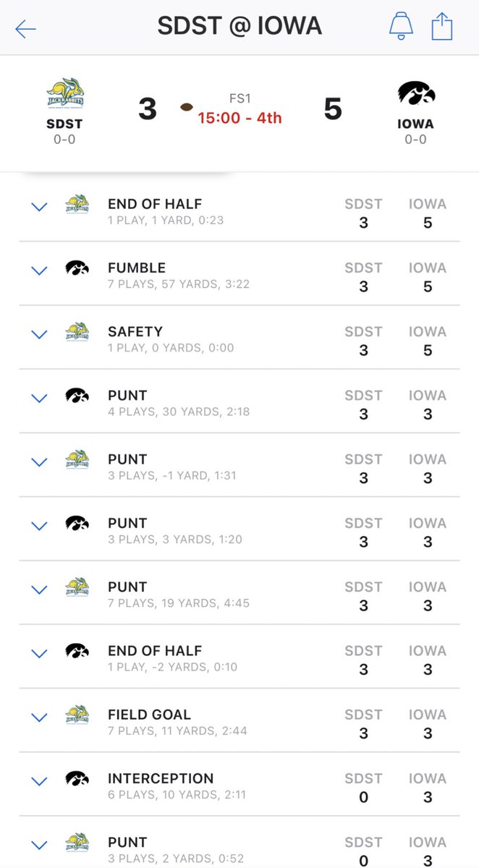Tap the Iowa logo on the Fumble drive
This screenshot has width=479, height=868.
click(x=77, y=268)
